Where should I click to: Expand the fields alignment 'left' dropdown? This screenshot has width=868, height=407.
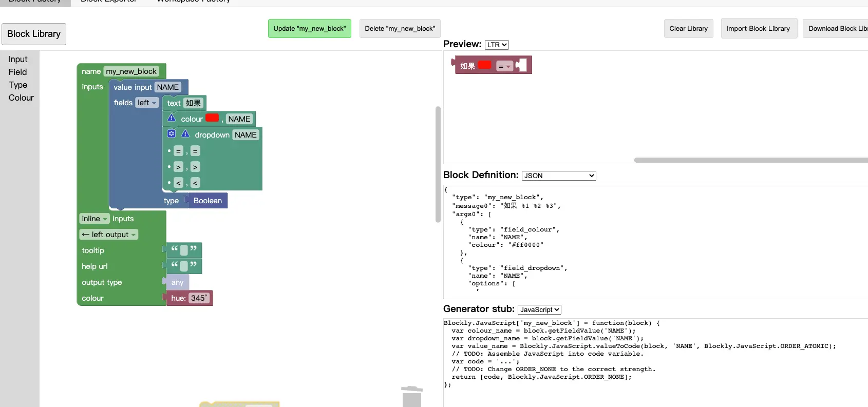147,103
